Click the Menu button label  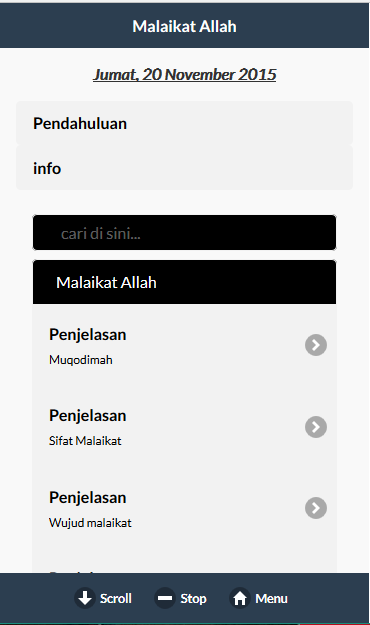271,598
